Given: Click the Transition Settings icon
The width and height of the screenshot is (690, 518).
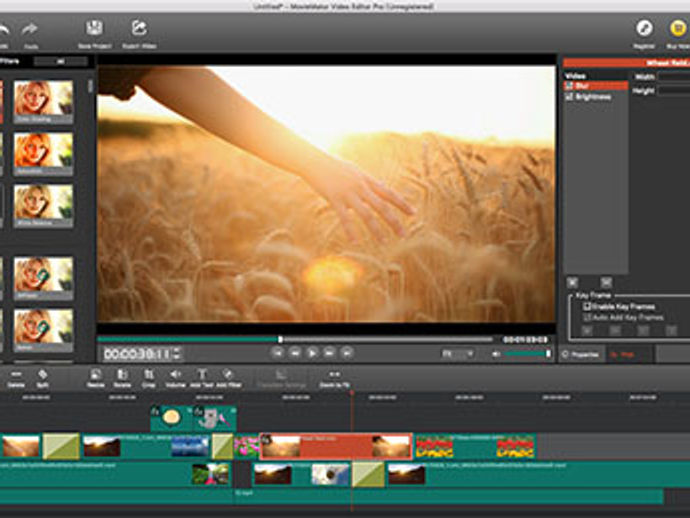Looking at the screenshot, I should point(281,375).
